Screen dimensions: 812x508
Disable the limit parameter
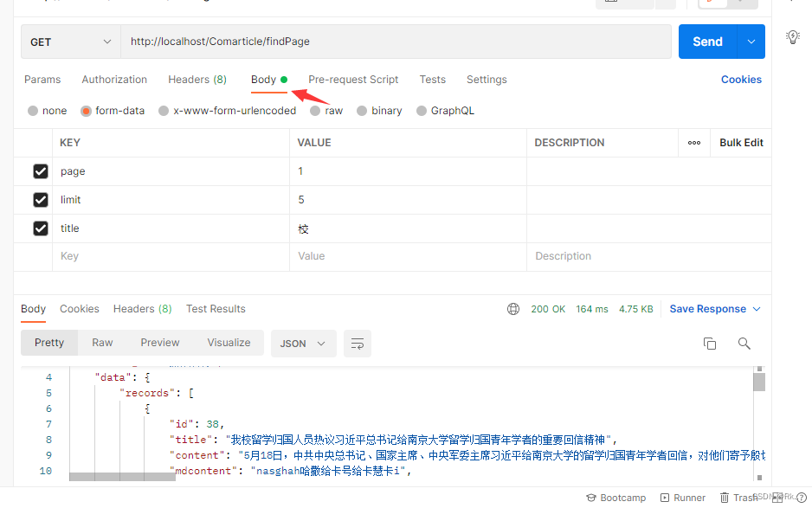[40, 199]
